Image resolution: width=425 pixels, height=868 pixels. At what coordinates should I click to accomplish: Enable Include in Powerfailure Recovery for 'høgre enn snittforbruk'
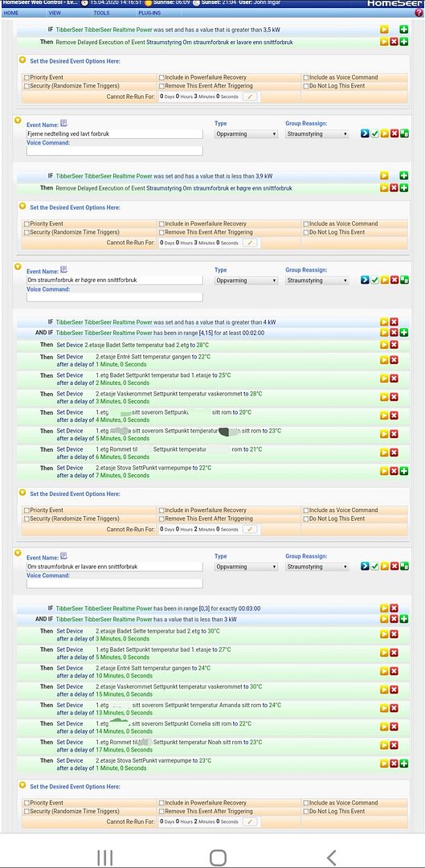[x=161, y=510]
